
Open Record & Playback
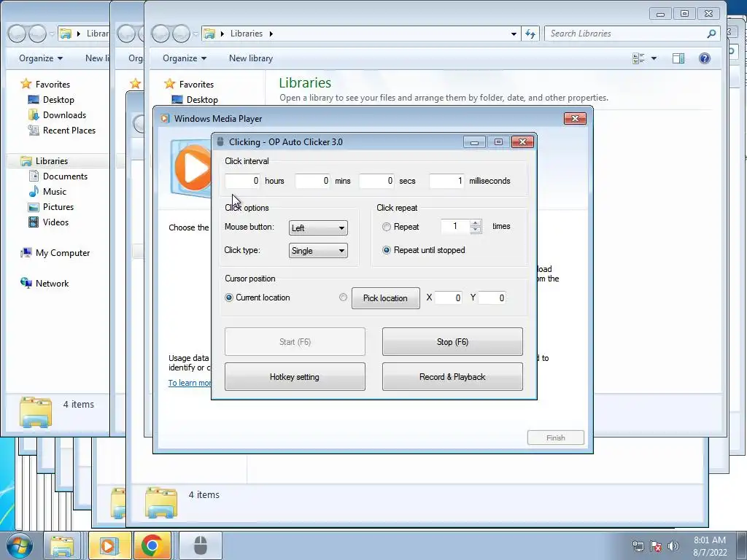pos(452,377)
